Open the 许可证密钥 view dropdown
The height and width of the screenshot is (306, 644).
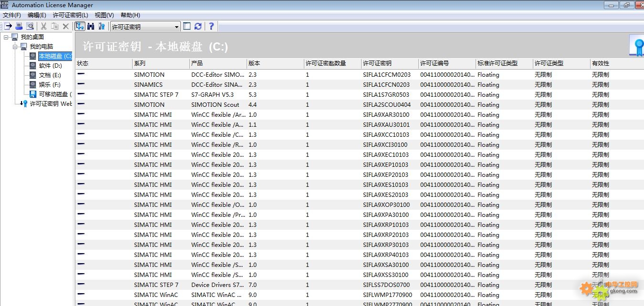tap(177, 27)
